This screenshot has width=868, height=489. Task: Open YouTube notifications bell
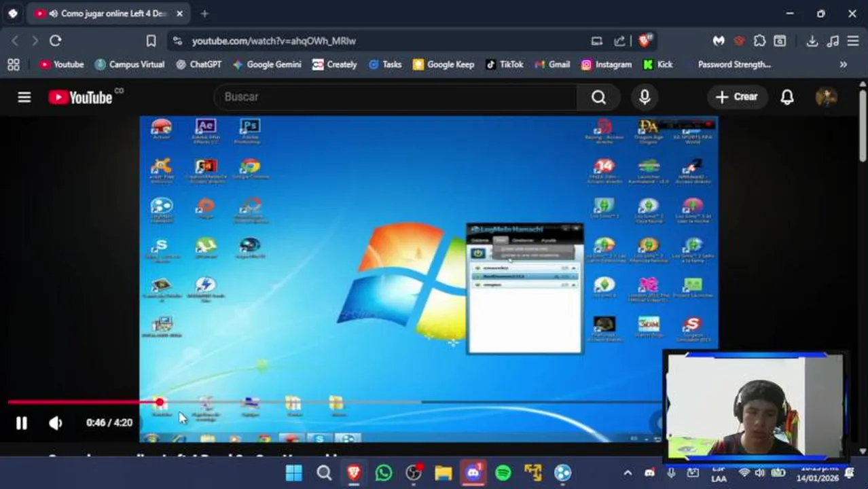click(787, 97)
